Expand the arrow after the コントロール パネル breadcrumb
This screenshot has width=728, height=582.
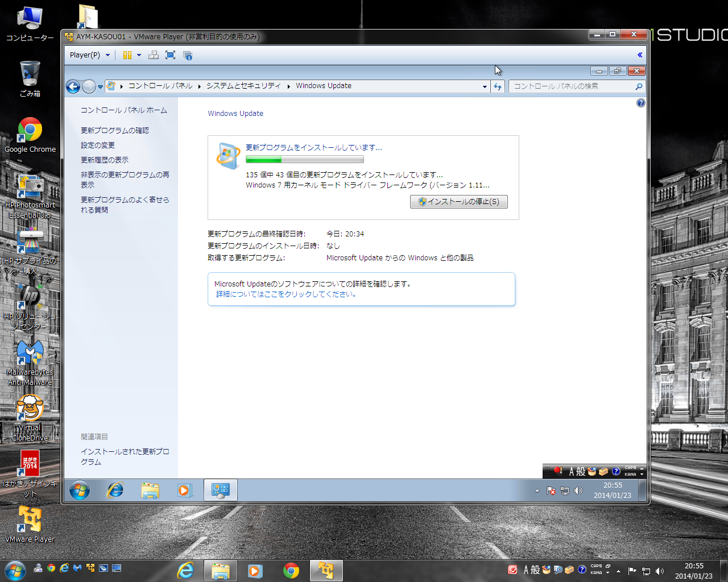tap(200, 86)
